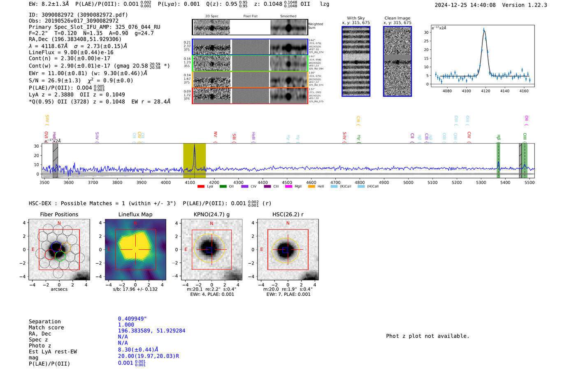Click the red SiII line label
Screen dimensions: 576x392
(234, 138)
